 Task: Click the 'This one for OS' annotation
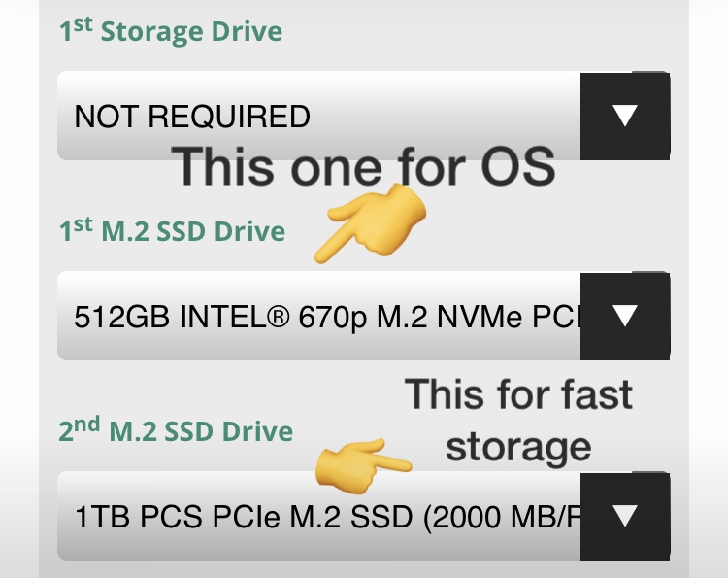point(363,166)
